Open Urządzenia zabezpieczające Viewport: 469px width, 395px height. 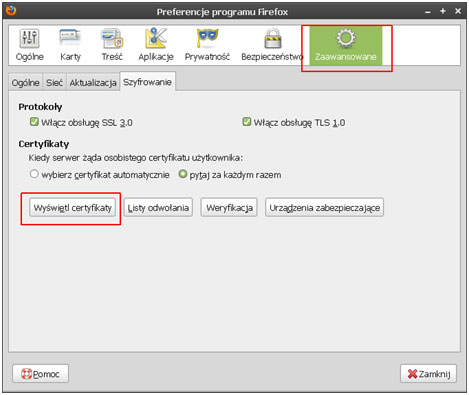pos(324,208)
